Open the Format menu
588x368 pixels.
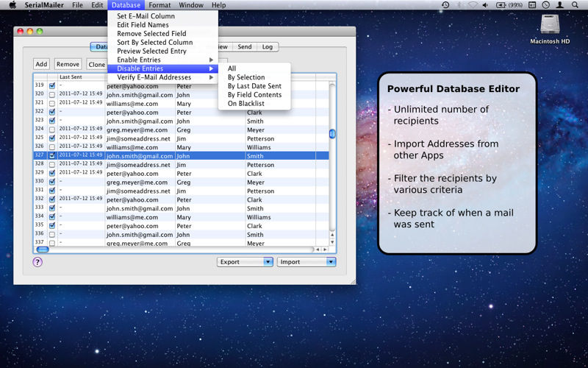[159, 5]
